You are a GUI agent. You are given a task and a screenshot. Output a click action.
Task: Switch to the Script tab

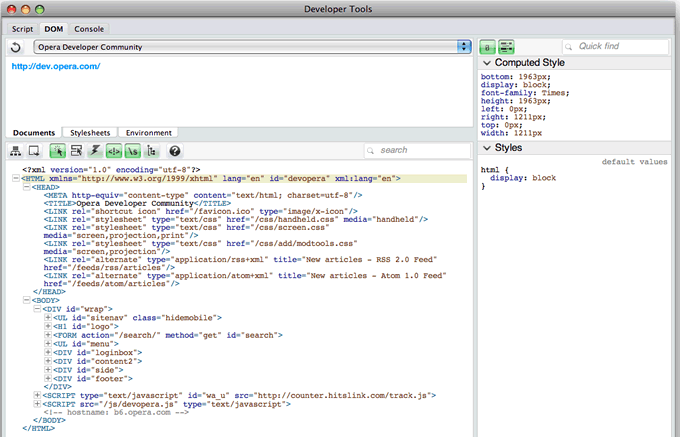pyautogui.click(x=22, y=29)
